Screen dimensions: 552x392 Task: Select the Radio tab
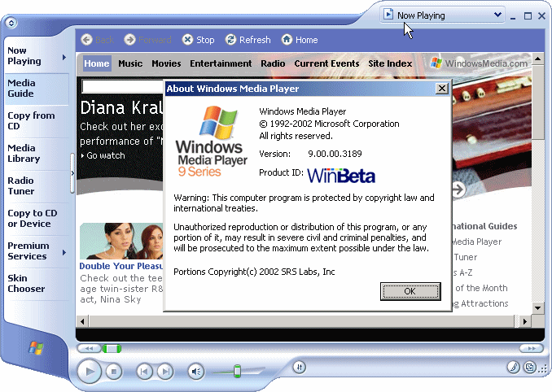tap(273, 63)
